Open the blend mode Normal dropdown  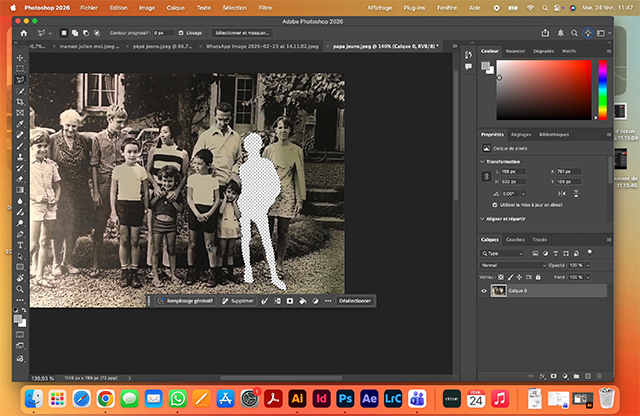click(x=513, y=265)
